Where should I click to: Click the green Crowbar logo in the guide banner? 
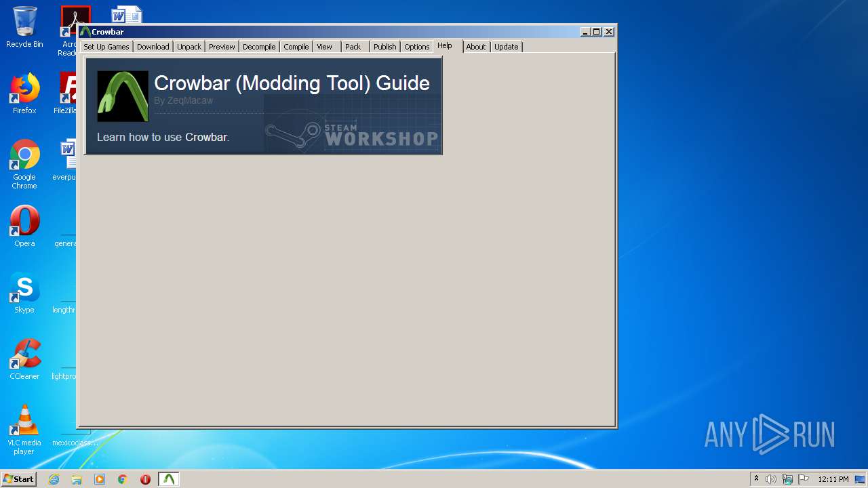point(123,96)
